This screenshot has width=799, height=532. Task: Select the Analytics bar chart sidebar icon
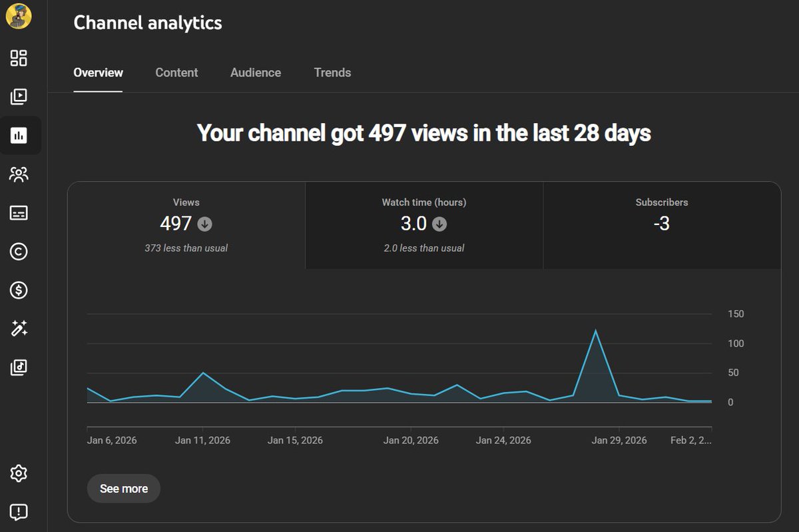click(19, 136)
